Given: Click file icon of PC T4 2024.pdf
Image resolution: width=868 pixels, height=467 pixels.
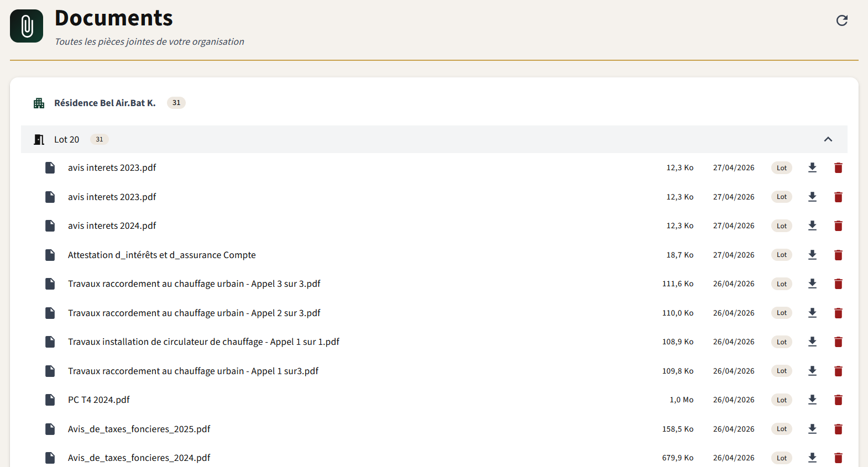Looking at the screenshot, I should pos(50,400).
